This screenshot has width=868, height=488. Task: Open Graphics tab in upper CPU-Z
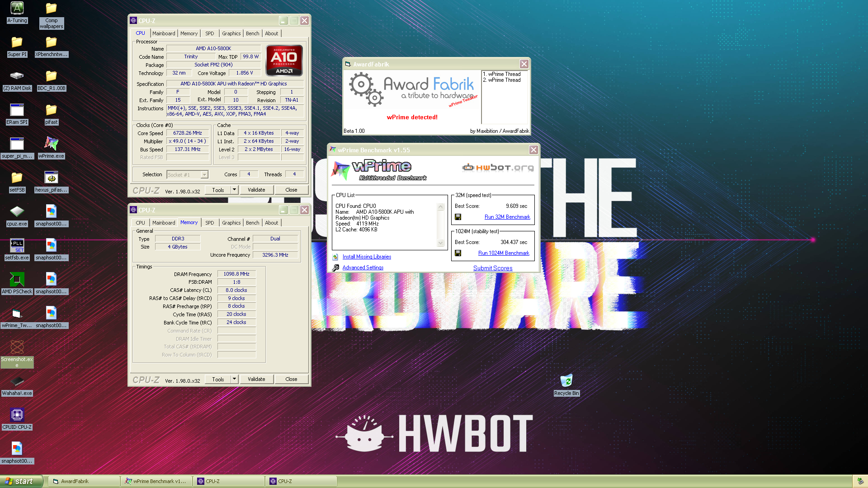[x=231, y=33]
